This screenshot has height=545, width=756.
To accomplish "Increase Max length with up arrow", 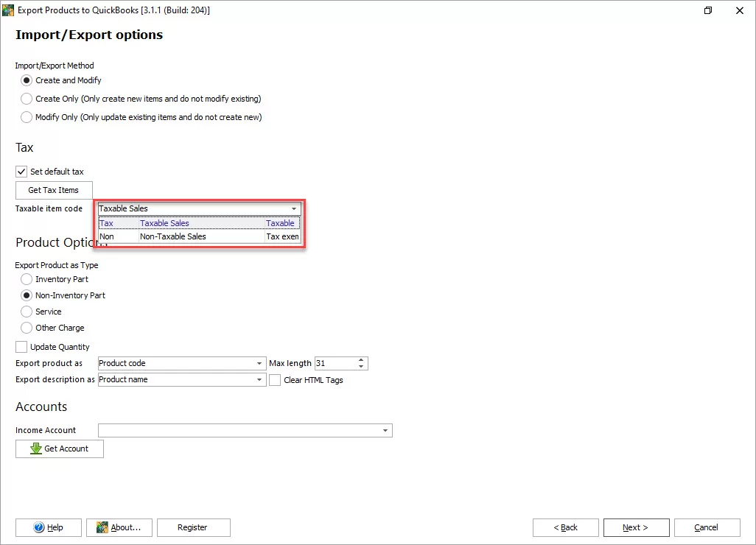I will point(361,361).
